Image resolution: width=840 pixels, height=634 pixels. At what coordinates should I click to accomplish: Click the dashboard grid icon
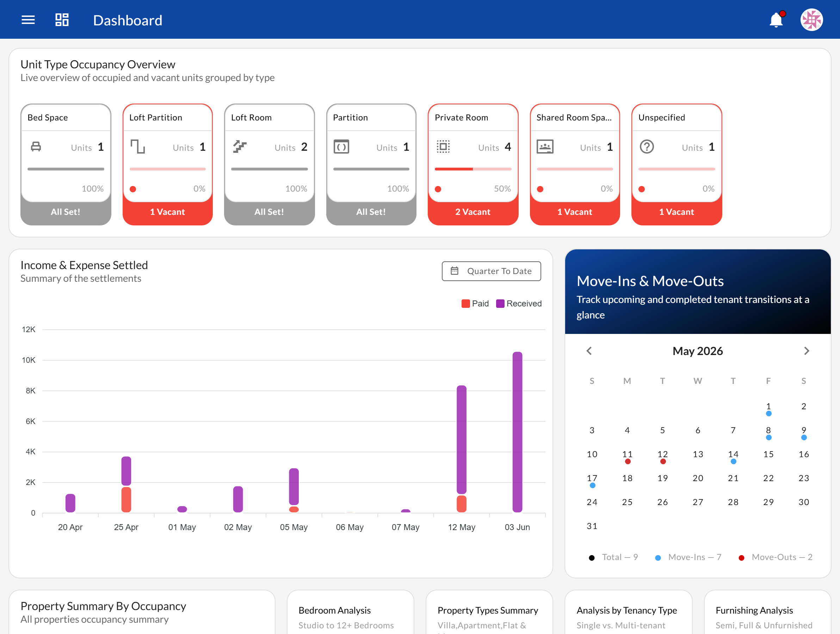62,20
